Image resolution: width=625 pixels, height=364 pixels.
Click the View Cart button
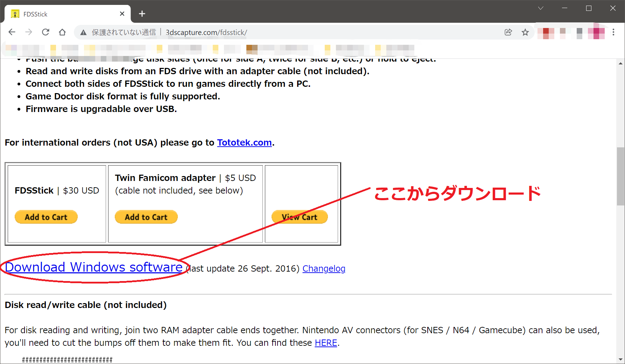pos(300,217)
